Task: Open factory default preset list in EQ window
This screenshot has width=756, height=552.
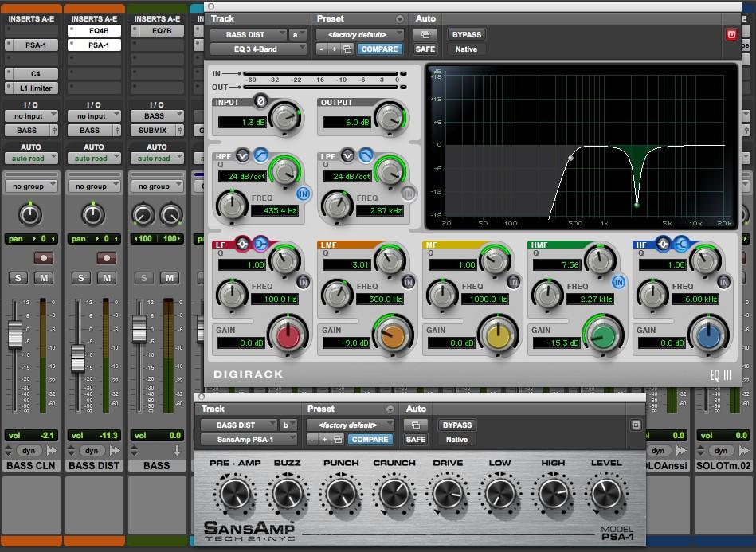Action: point(360,35)
